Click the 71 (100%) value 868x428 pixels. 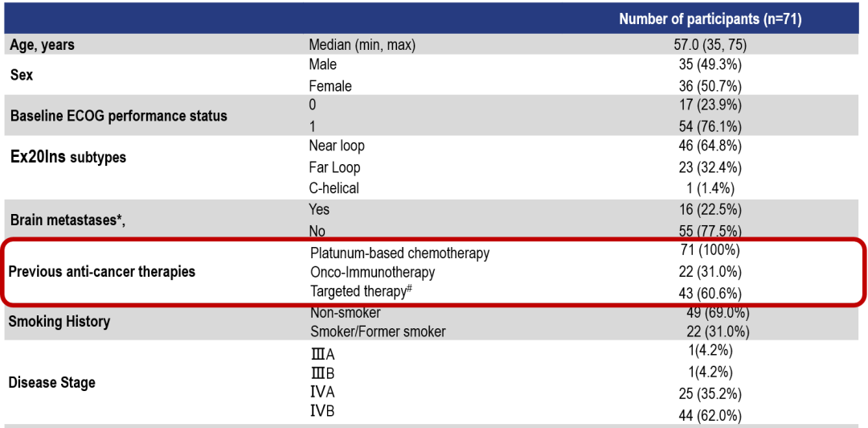pyautogui.click(x=710, y=253)
